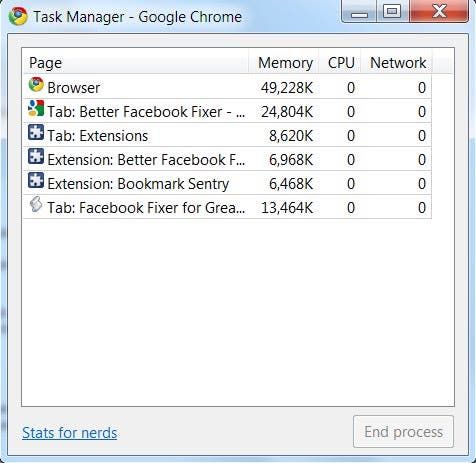This screenshot has width=476, height=463.
Task: Click the icon for Facebook Fixer for Grea... tab
Action: pos(36,204)
